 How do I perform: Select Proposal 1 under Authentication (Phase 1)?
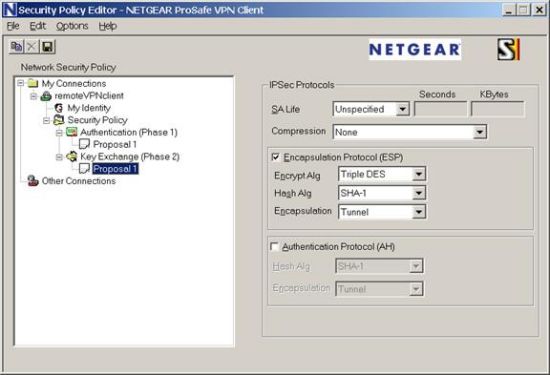[x=115, y=145]
